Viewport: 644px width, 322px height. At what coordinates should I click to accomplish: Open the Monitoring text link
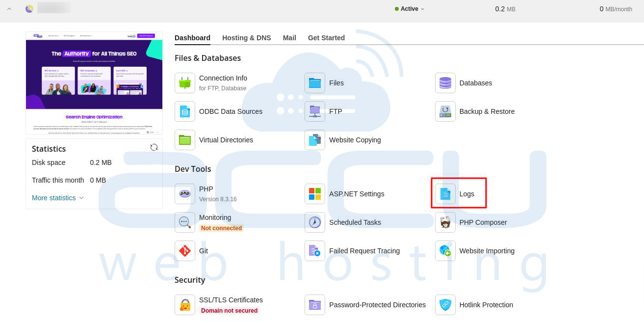point(215,217)
